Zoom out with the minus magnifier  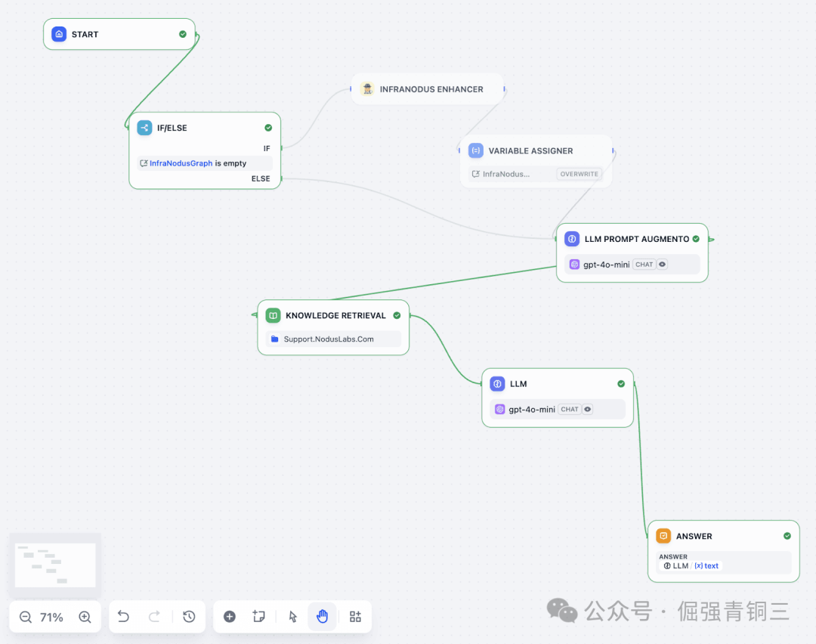click(x=26, y=617)
